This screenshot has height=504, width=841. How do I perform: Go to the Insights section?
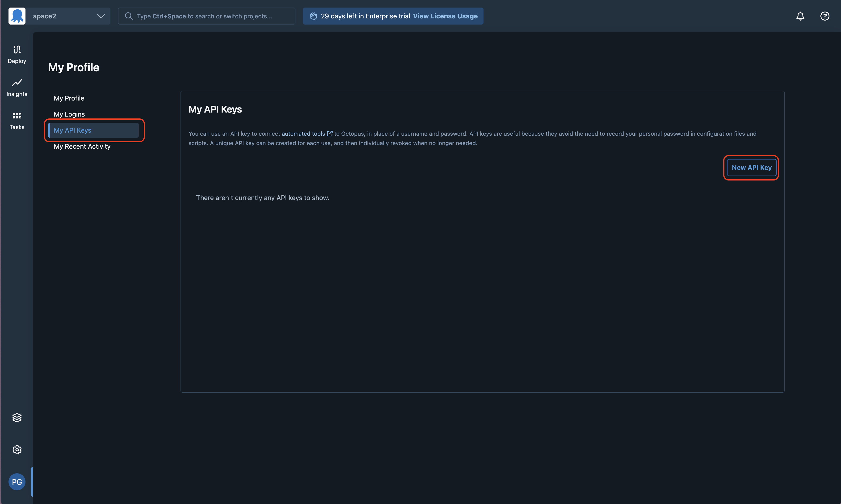17,87
